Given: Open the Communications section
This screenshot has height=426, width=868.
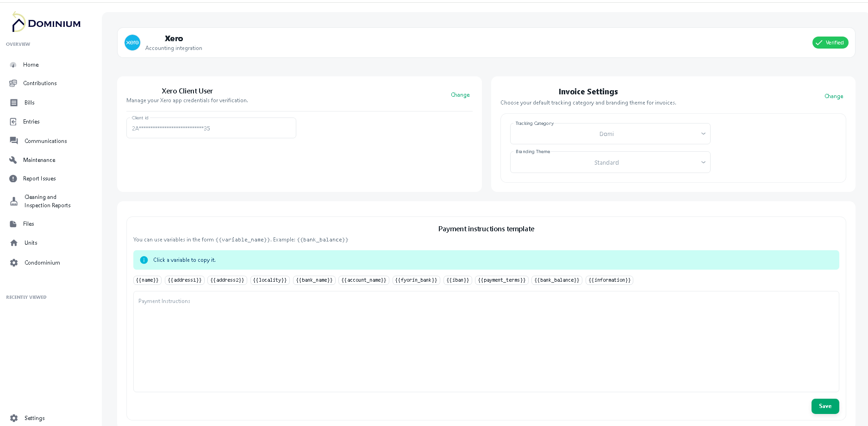Looking at the screenshot, I should [45, 141].
